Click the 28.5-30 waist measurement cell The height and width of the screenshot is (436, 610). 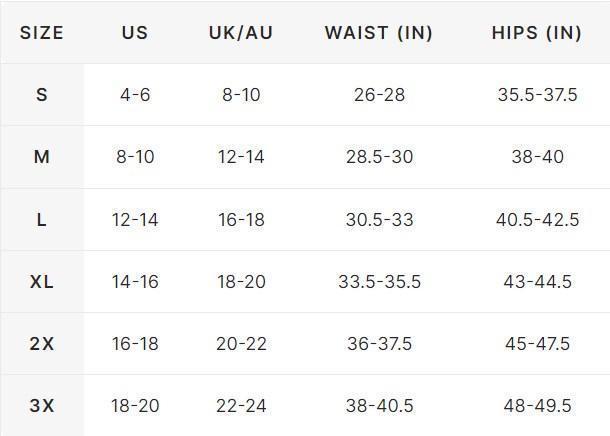coord(379,157)
